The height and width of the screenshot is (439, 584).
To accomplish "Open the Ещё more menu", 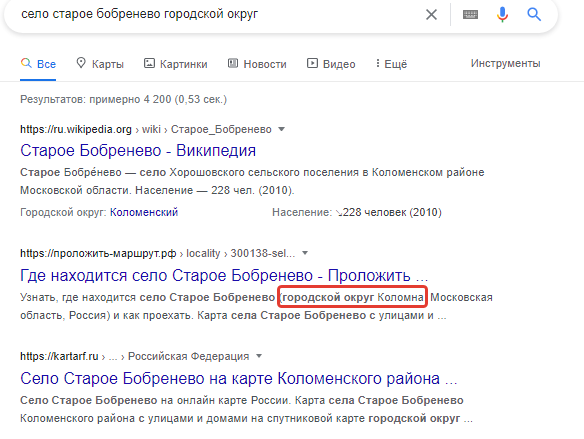I will click(391, 64).
